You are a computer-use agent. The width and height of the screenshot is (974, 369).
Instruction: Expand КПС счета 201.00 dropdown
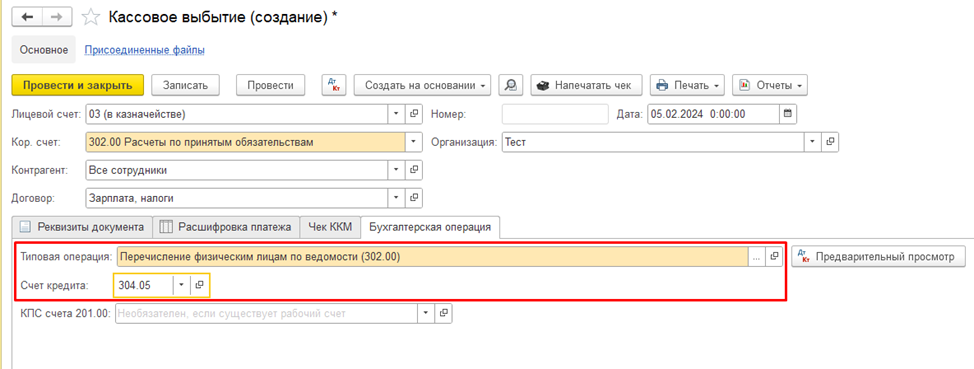tap(426, 313)
